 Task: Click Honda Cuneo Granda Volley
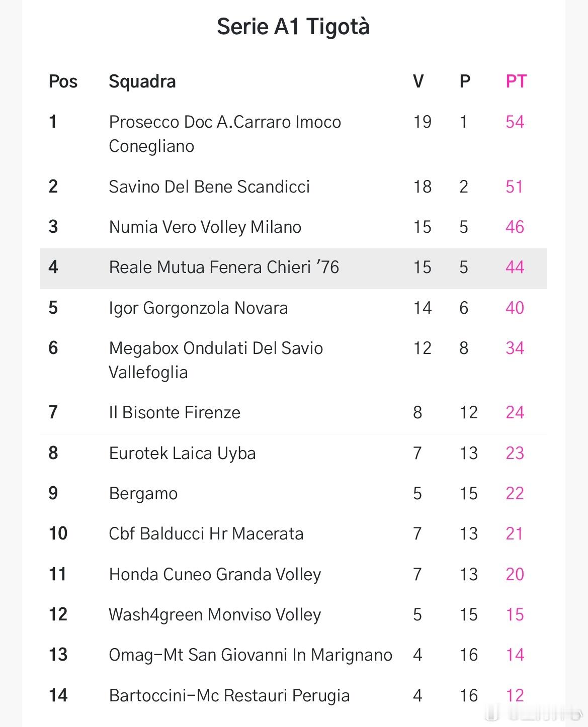pyautogui.click(x=215, y=574)
